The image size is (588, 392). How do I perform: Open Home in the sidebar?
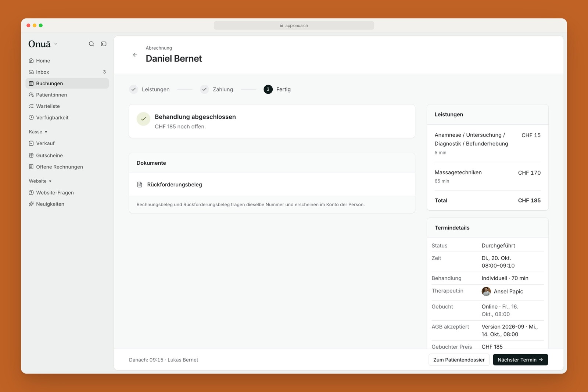[x=67, y=61]
